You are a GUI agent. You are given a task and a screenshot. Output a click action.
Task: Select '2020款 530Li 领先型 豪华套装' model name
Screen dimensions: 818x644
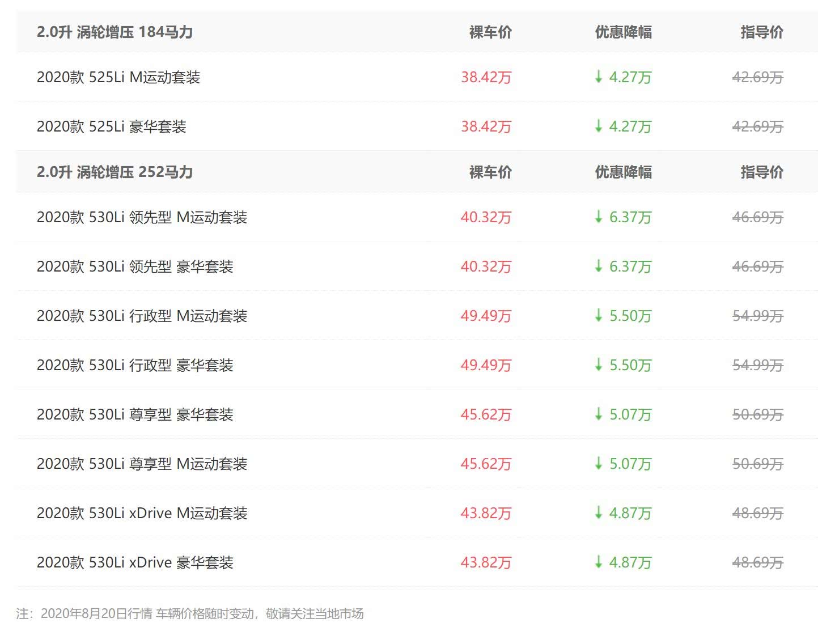pyautogui.click(x=135, y=266)
